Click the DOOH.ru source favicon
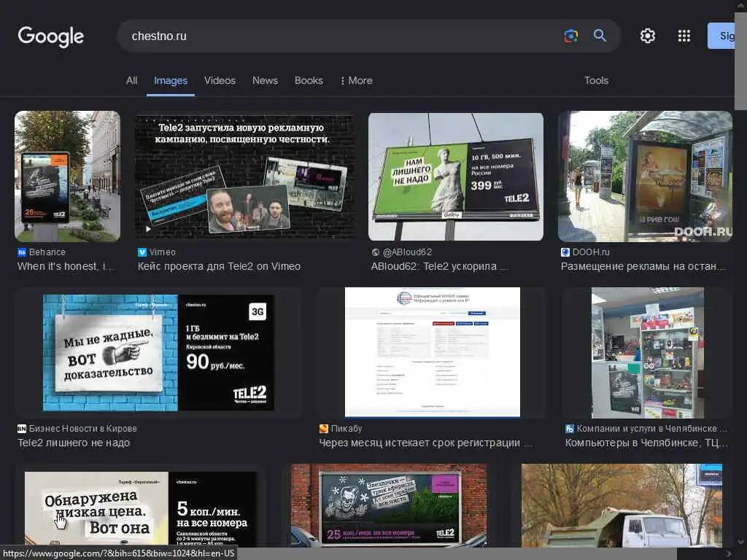This screenshot has height=560, width=747. [565, 252]
